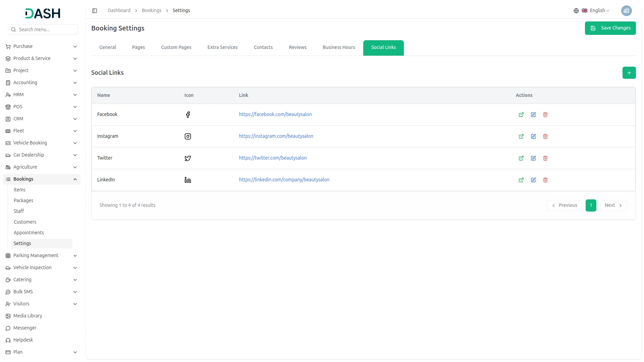Open the Instagram beautysalon link
This screenshot has width=644, height=362.
(276, 136)
